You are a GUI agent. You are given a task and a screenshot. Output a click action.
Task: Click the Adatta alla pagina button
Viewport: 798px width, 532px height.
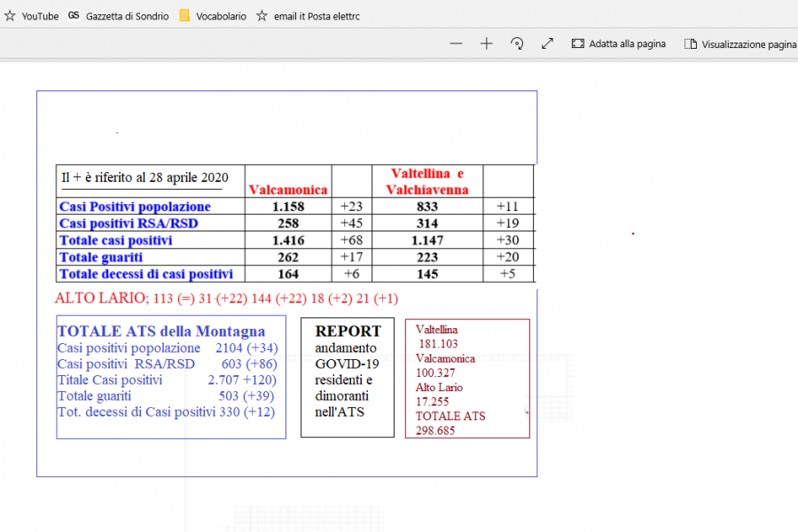coord(619,43)
